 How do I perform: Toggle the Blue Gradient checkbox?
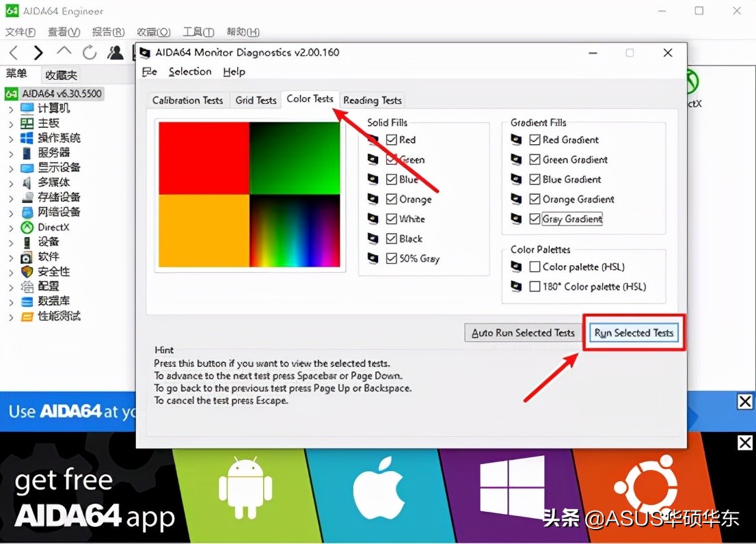click(535, 180)
